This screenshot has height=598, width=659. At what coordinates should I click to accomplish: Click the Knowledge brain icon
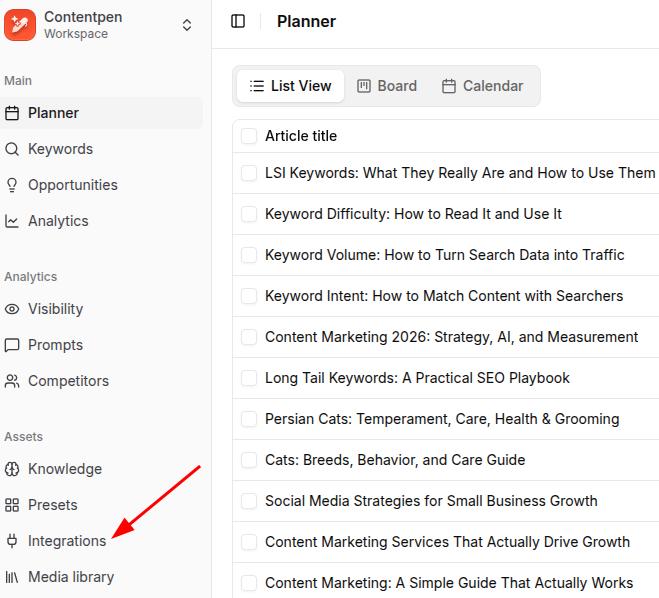coord(12,469)
